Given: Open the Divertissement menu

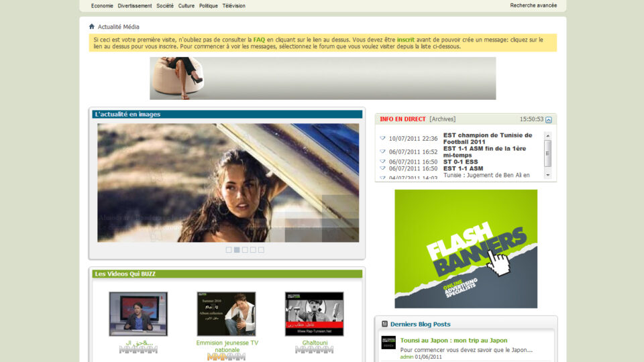Looking at the screenshot, I should point(135,6).
